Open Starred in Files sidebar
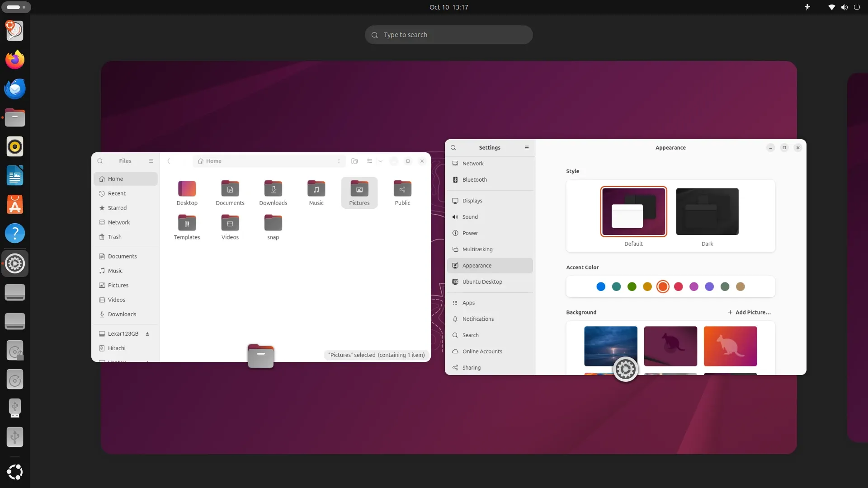The image size is (868, 488). point(126,208)
